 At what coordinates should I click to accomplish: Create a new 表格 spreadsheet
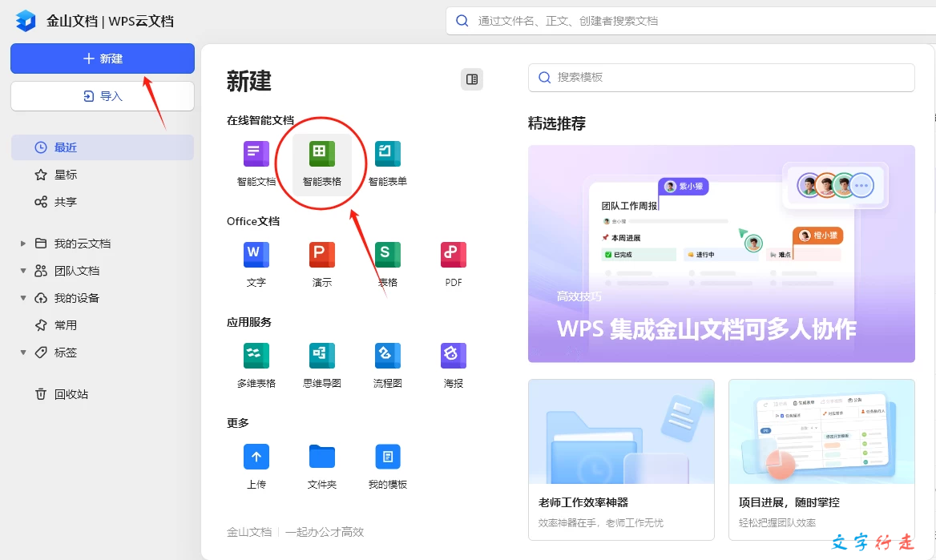pos(387,264)
